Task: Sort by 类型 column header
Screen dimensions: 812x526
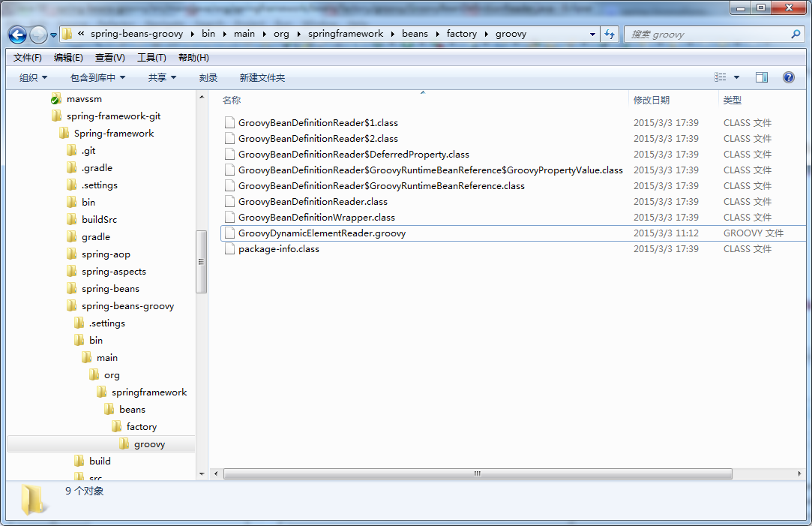Action: (733, 100)
